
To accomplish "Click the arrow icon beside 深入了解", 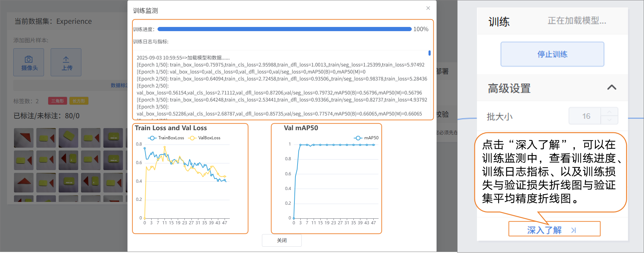I will click(573, 230).
